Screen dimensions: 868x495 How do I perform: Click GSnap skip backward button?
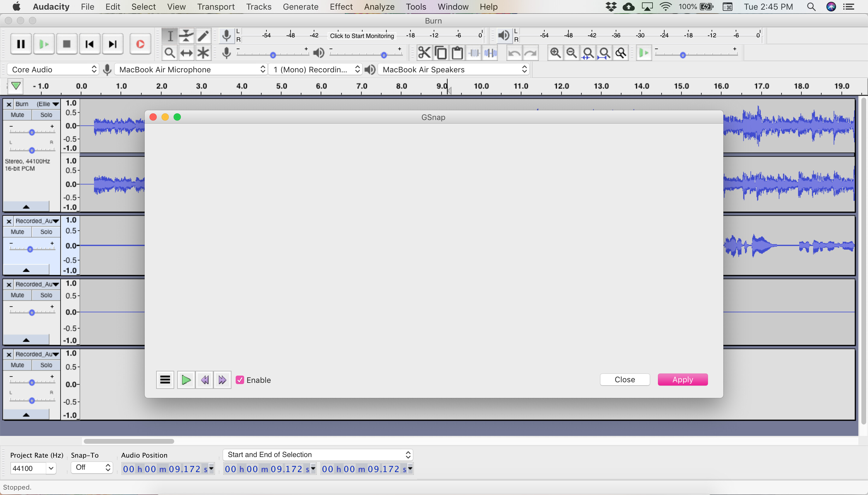(x=205, y=380)
